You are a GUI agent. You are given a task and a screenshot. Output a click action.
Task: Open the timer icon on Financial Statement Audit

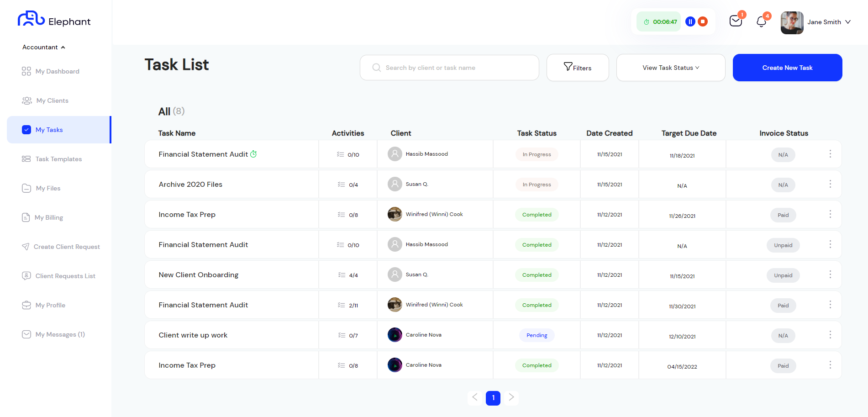(x=253, y=154)
